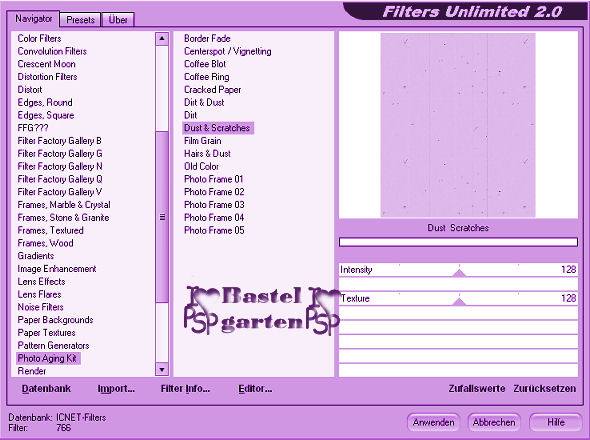Image resolution: width=590 pixels, height=440 pixels.
Task: Select Convolution Filters category
Action: [52, 51]
